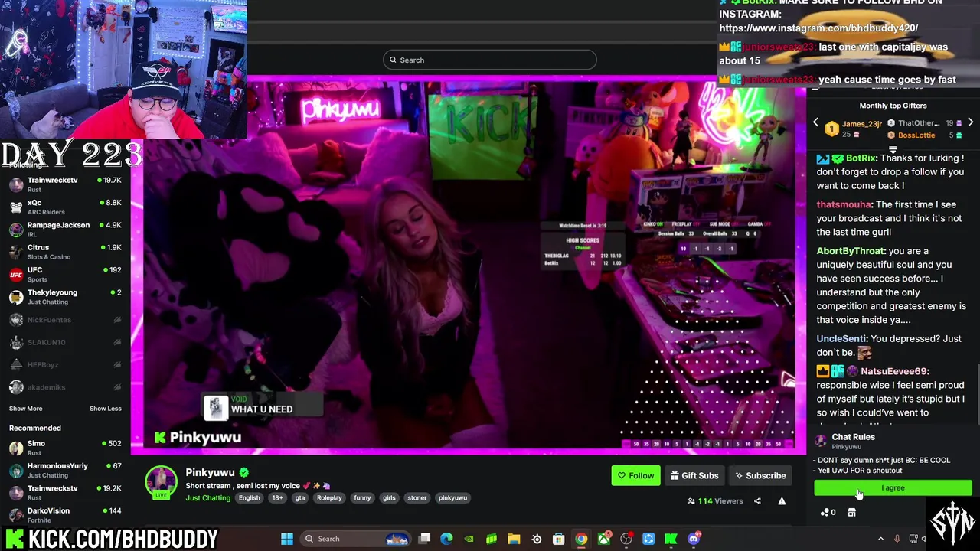This screenshot has width=980, height=551.
Task: Select the gta tag
Action: click(300, 498)
